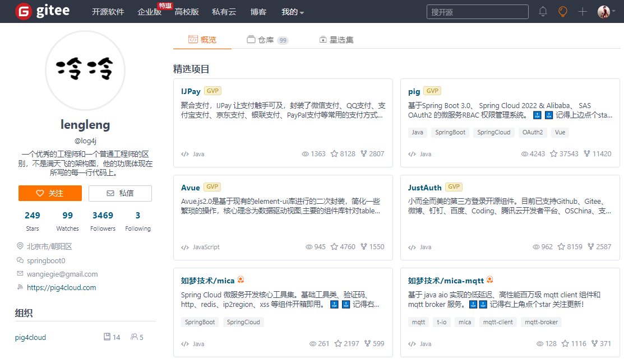Click the star icon showing 37543
Viewport: 624px width, 364px height.
pos(553,154)
